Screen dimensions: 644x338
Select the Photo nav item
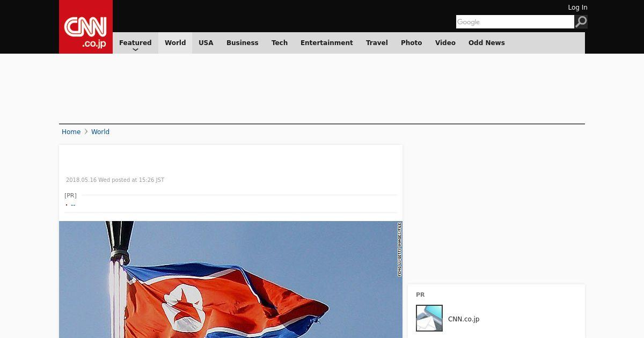click(x=412, y=43)
